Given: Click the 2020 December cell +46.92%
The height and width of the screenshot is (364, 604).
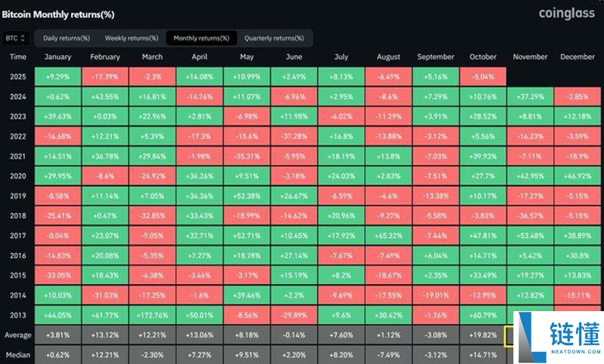Looking at the screenshot, I should click(578, 176).
